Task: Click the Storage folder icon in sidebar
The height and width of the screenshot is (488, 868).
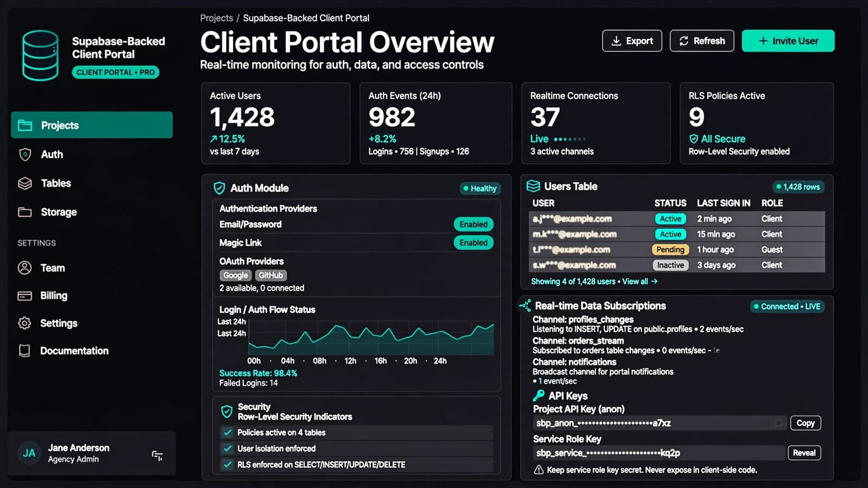Action: point(25,212)
